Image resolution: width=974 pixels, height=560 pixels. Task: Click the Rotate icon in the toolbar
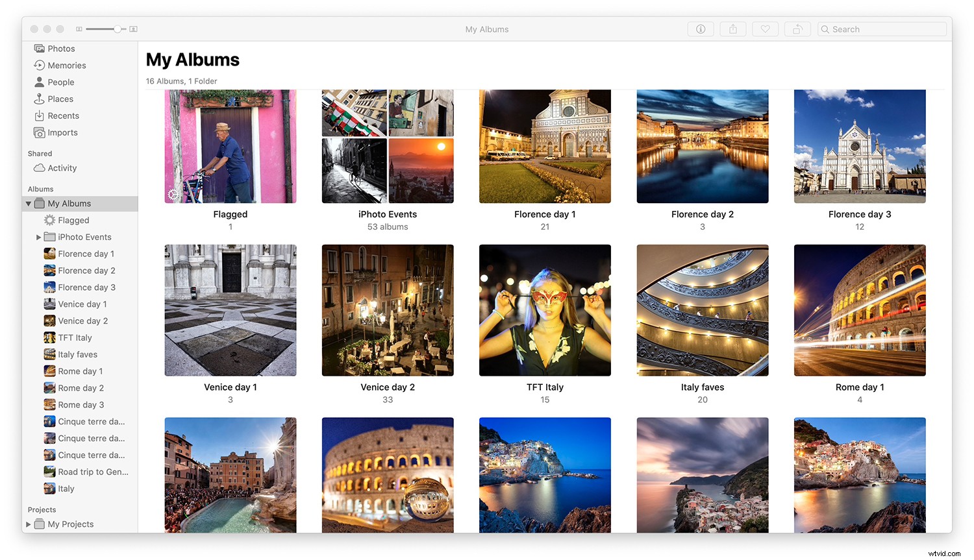(797, 29)
